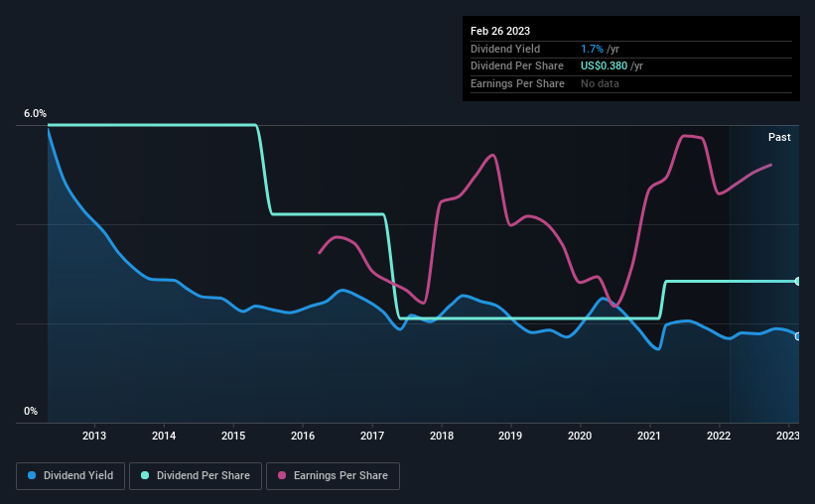815x504 pixels.
Task: Select the 2016 x-axis label
Action: click(303, 436)
